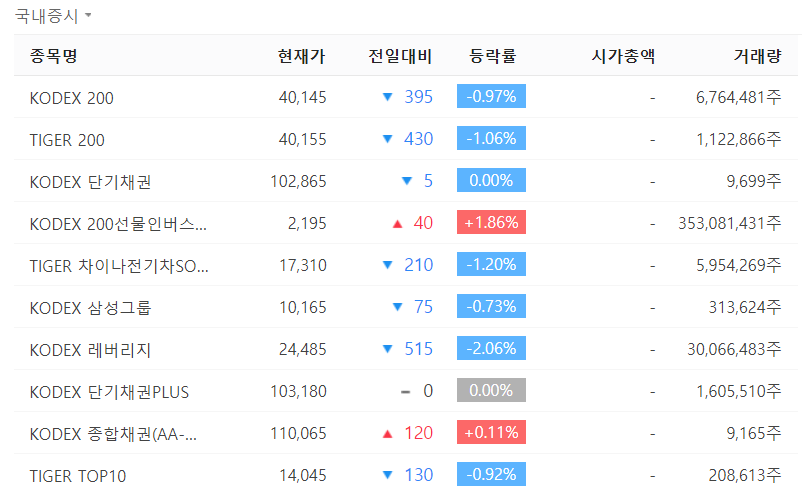Viewport: 809px width, 494px height.
Task: Click the -1.06% badge for TIGER 200
Action: click(x=491, y=138)
